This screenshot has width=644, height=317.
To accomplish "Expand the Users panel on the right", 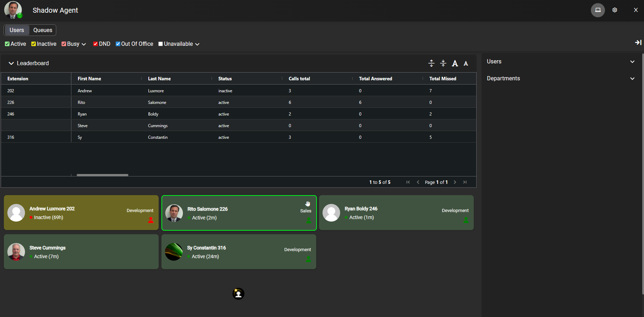I will click(632, 62).
